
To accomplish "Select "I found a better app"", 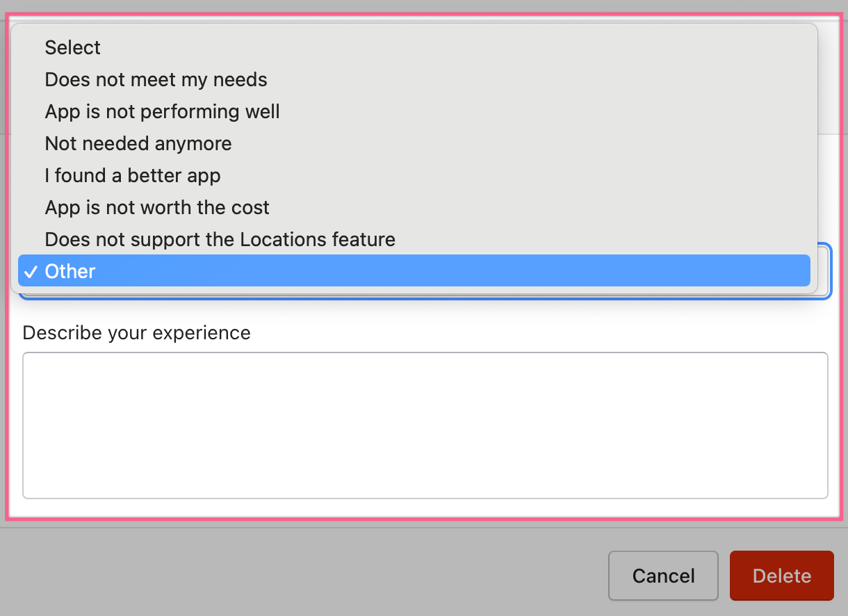I will point(133,176).
